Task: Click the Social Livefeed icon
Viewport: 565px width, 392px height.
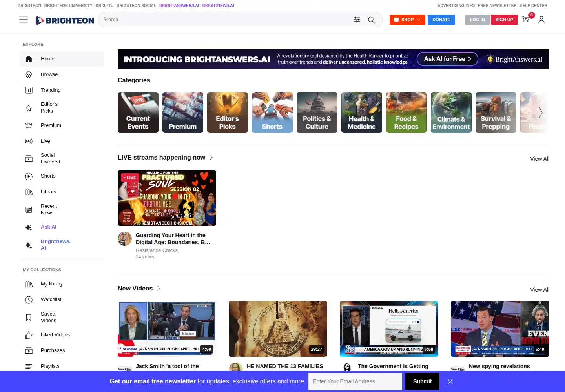Action: [29, 158]
